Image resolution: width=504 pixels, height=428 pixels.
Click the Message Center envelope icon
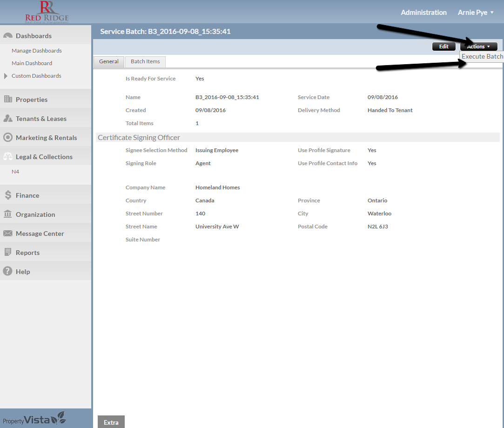(7, 234)
